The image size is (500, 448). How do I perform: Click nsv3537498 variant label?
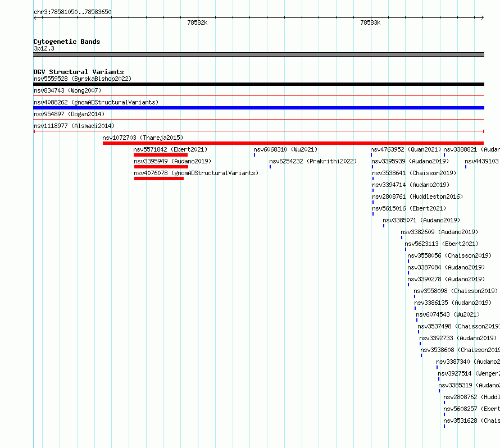pyautogui.click(x=459, y=326)
